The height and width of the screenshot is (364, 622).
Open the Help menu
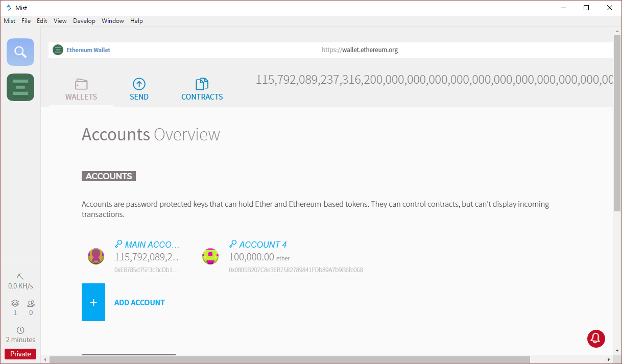136,21
